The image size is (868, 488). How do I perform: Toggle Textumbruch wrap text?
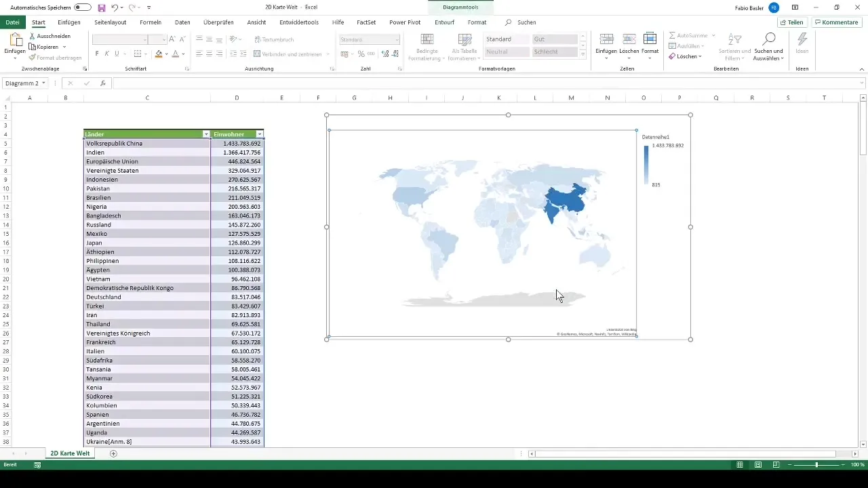click(x=273, y=40)
